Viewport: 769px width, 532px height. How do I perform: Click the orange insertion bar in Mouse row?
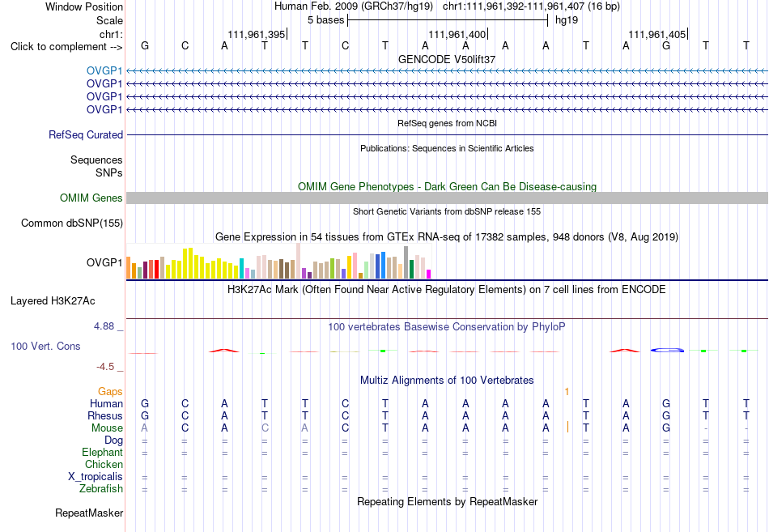(568, 427)
